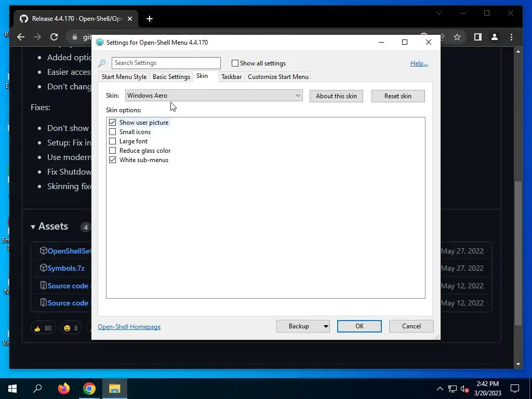Click Chrome back arrow button
The image size is (532, 399).
click(21, 37)
